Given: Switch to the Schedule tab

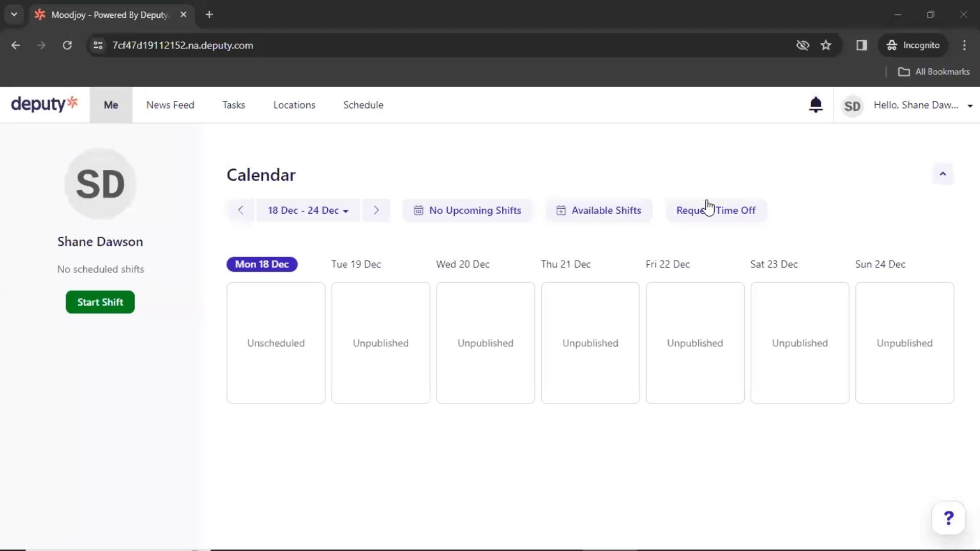Looking at the screenshot, I should pyautogui.click(x=363, y=105).
